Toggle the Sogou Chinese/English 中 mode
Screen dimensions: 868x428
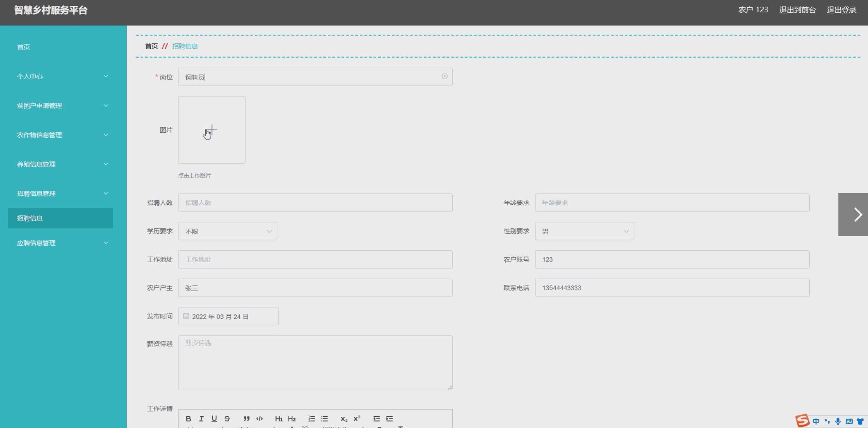coord(816,421)
